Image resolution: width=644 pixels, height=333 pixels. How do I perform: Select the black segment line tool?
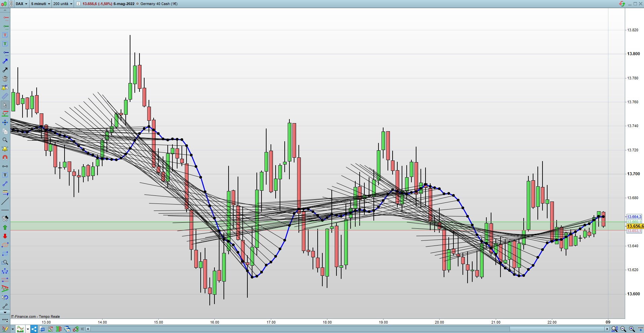point(5,166)
